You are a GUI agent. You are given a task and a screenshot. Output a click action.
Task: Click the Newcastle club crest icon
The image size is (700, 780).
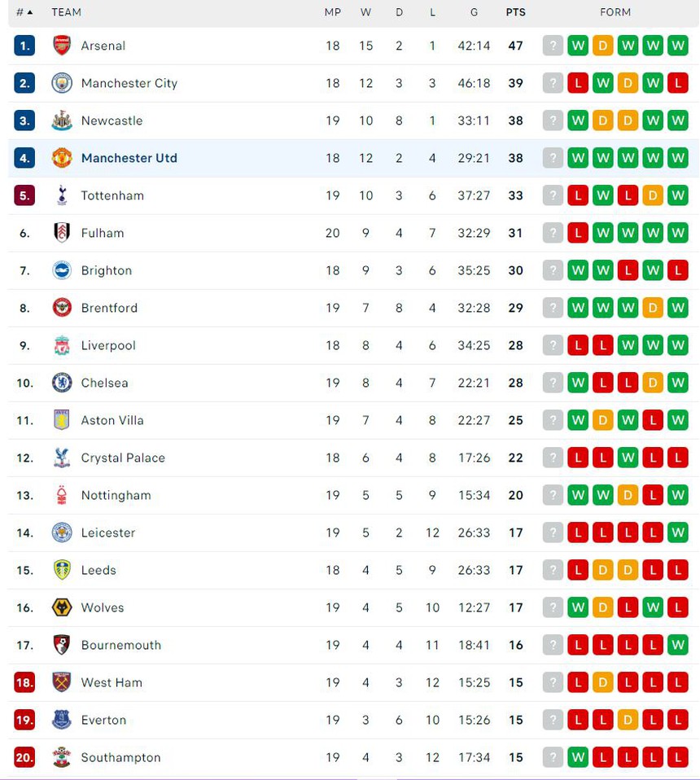[x=62, y=121]
